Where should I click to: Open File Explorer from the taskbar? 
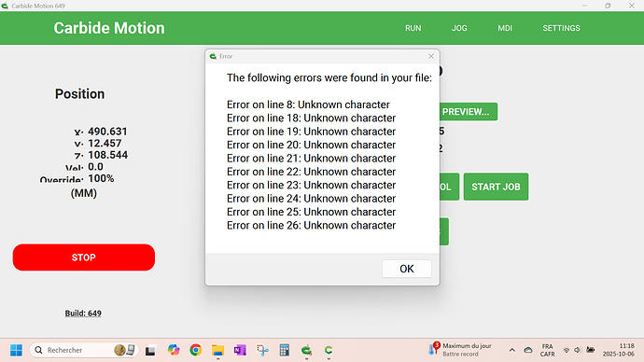point(217,350)
